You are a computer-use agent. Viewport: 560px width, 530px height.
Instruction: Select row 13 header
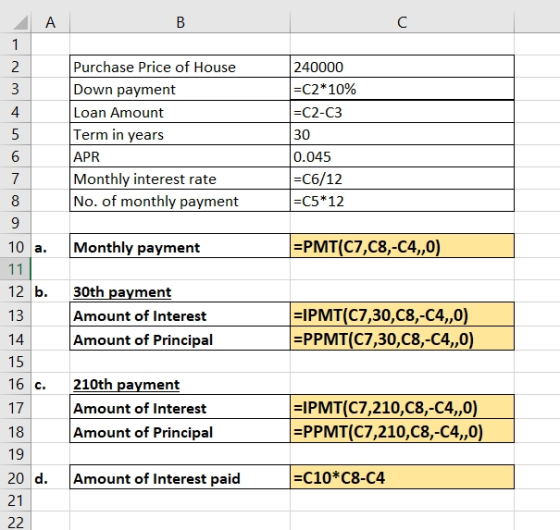pyautogui.click(x=15, y=315)
